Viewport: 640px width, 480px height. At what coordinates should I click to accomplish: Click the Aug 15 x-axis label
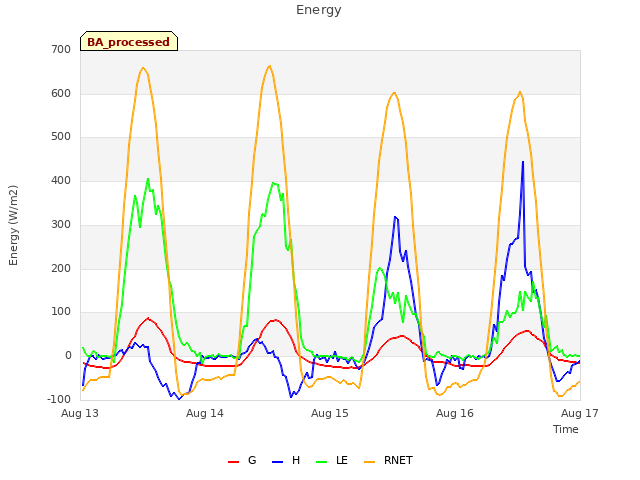coord(330,413)
